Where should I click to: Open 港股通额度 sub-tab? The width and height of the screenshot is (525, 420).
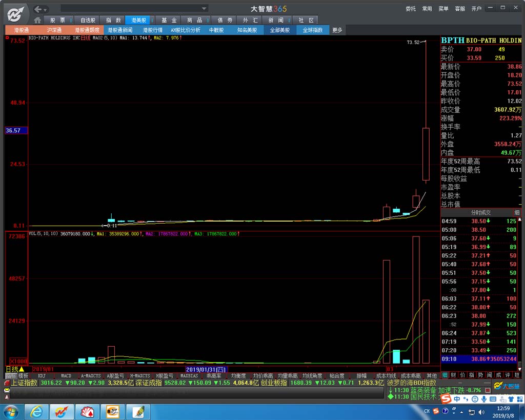87,30
